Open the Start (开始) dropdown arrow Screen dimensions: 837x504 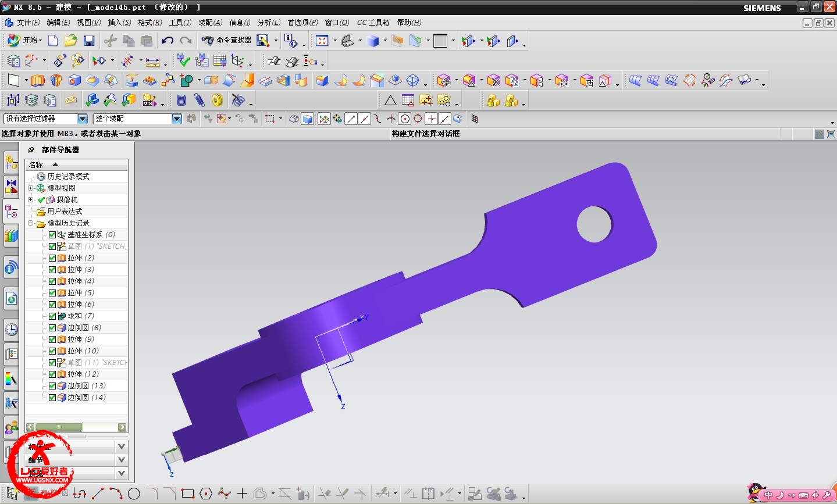pos(40,41)
